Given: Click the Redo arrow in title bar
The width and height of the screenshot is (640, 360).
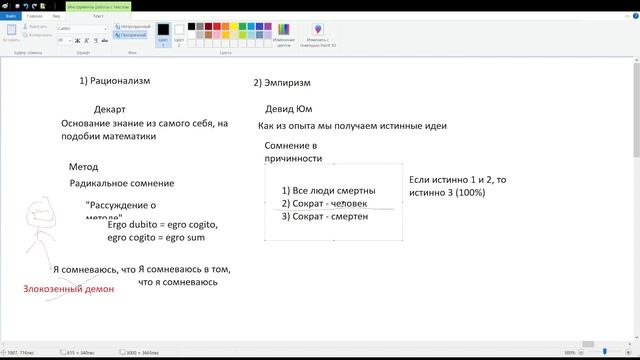Looking at the screenshot, I should (x=34, y=6).
